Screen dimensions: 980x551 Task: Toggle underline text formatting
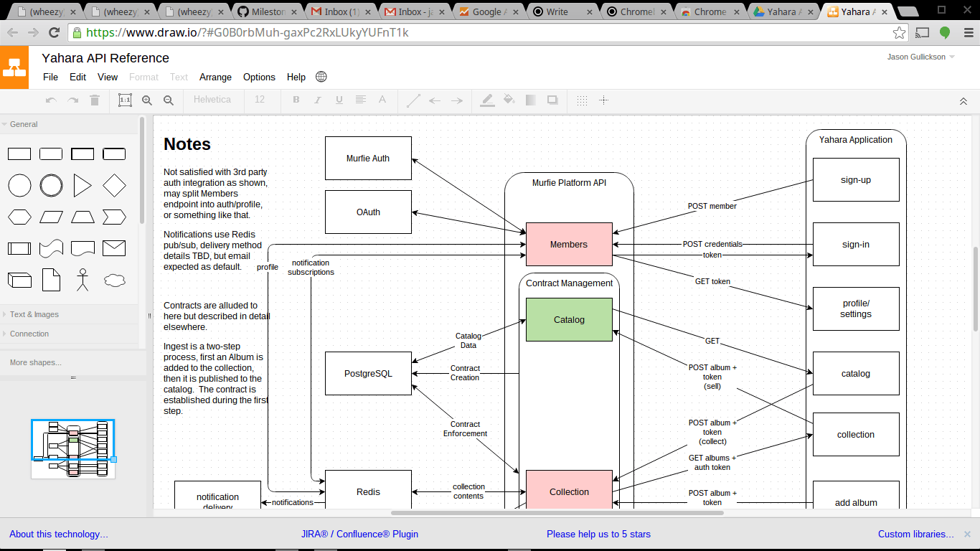coord(339,100)
